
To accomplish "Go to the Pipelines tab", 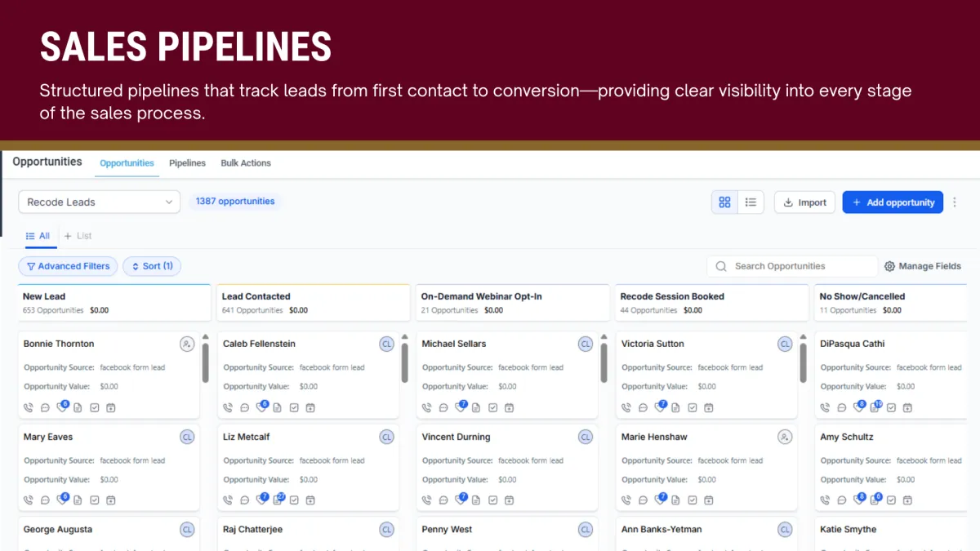I will click(x=187, y=163).
